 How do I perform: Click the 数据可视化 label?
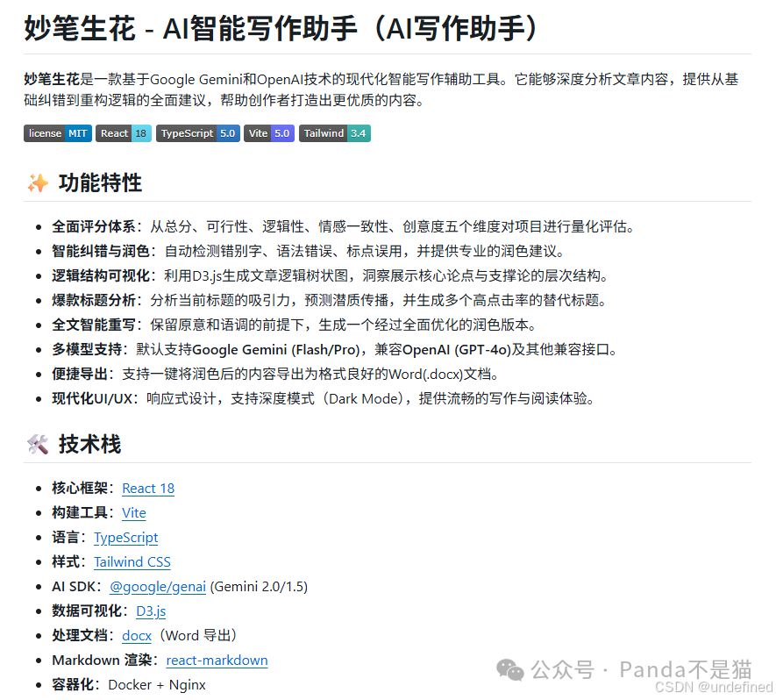[x=87, y=611]
